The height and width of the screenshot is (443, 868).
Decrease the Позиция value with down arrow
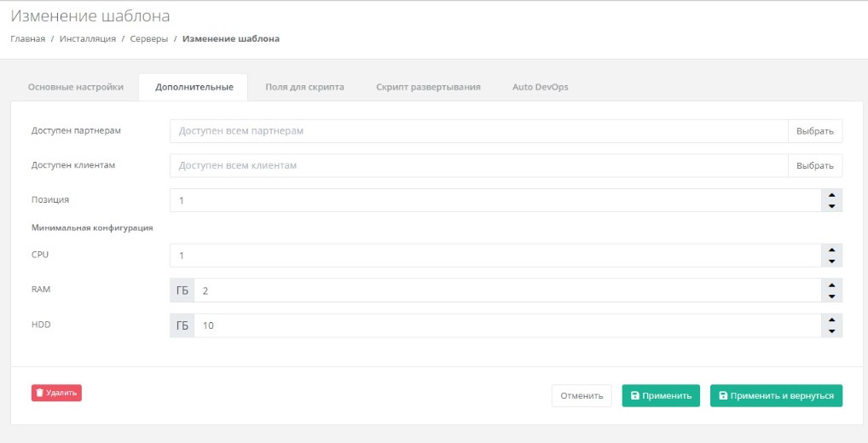coord(831,206)
